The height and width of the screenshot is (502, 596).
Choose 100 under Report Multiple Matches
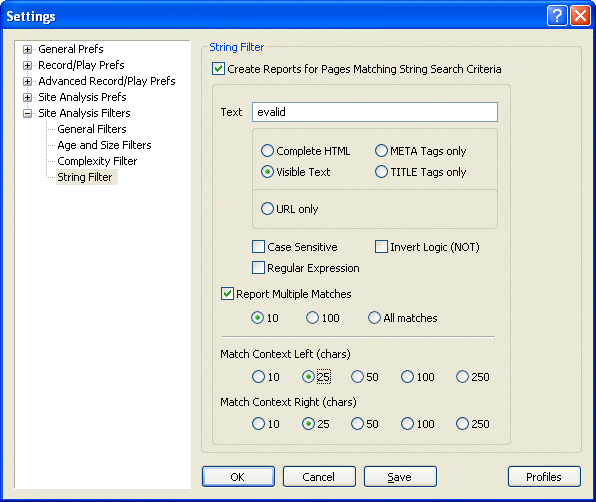point(312,318)
